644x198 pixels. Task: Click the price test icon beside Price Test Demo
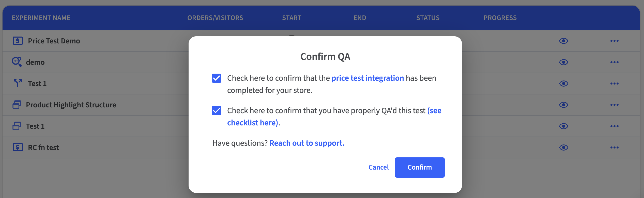point(18,41)
